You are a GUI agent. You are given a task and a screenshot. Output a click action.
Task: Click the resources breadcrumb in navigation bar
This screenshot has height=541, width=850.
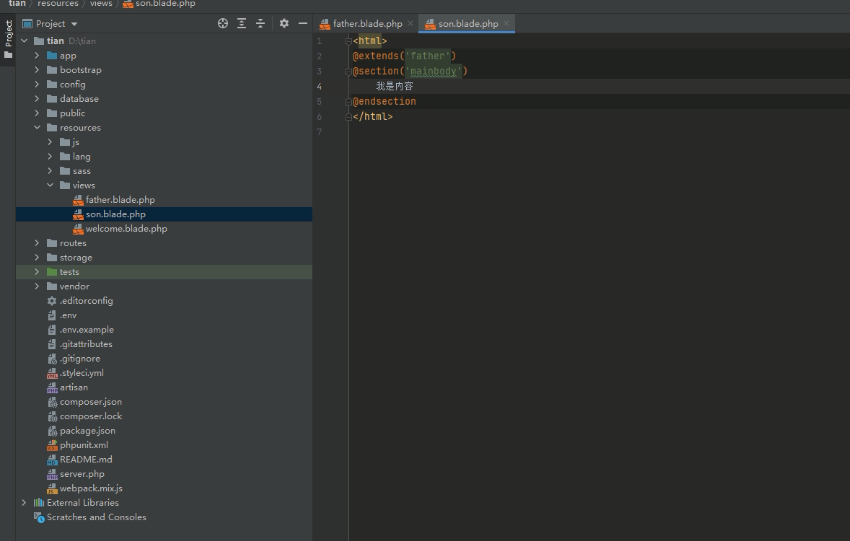point(57,4)
